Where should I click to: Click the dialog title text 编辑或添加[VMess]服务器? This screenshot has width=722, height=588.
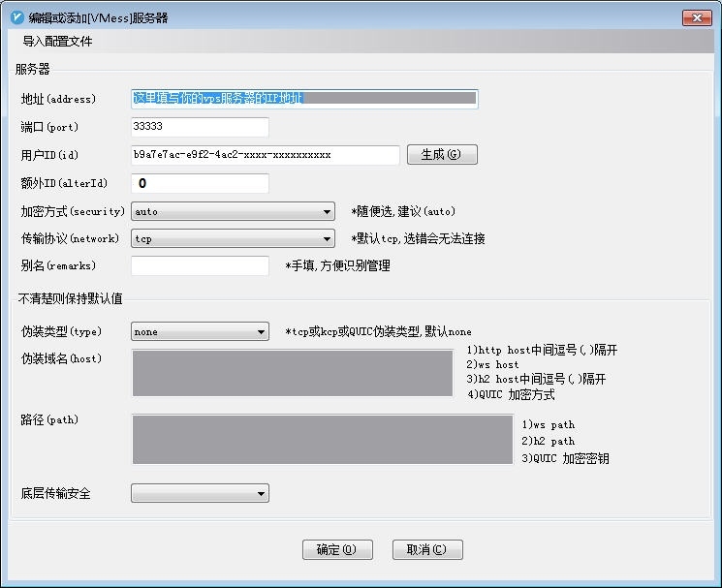pos(99,17)
